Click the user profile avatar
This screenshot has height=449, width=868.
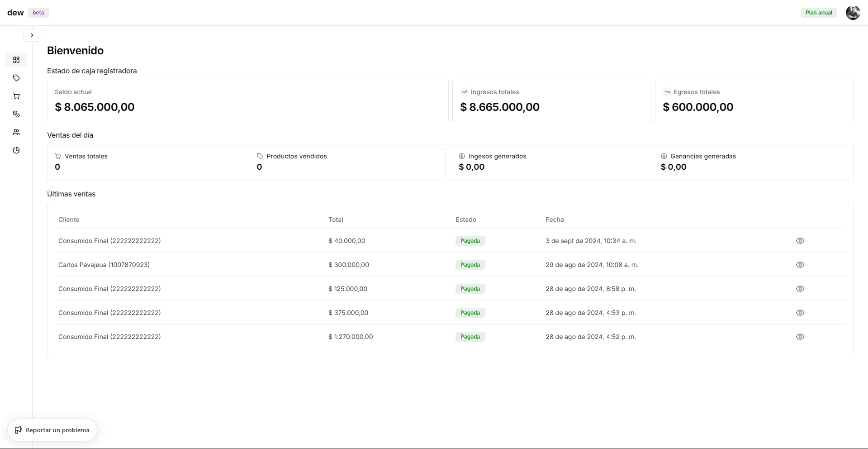tap(853, 13)
